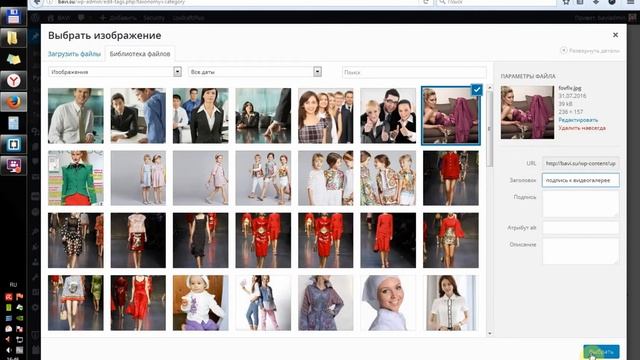The width and height of the screenshot is (640, 360).
Task: Select the two girls in pastel dresses thumbnail
Action: [x=138, y=178]
